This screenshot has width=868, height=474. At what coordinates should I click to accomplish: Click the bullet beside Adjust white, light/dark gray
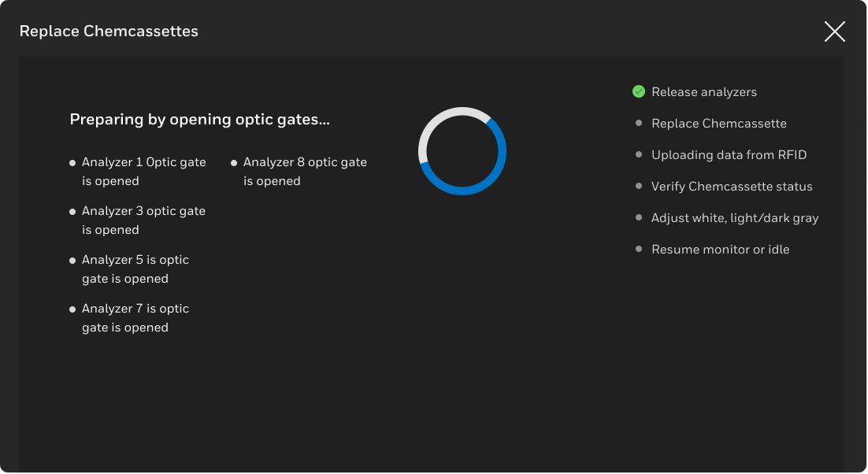(639, 217)
